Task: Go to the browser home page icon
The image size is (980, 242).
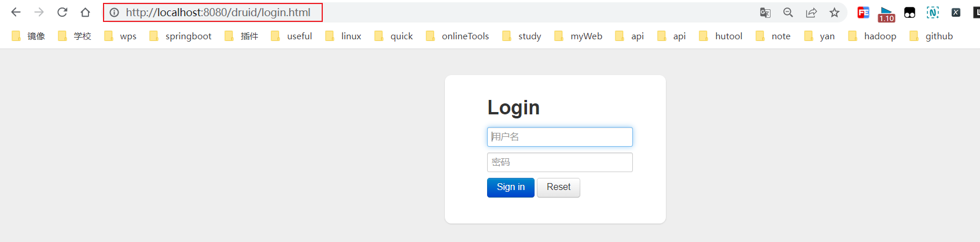Action: (x=85, y=12)
